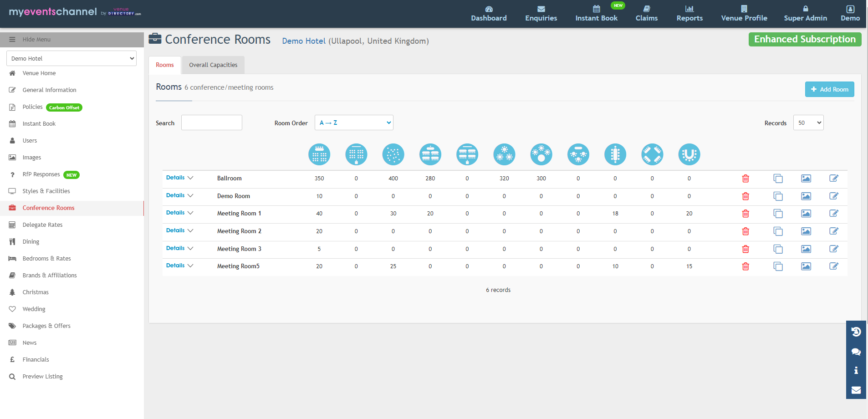Delete Meeting Room5 with trash icon
The width and height of the screenshot is (868, 419).
[745, 266]
